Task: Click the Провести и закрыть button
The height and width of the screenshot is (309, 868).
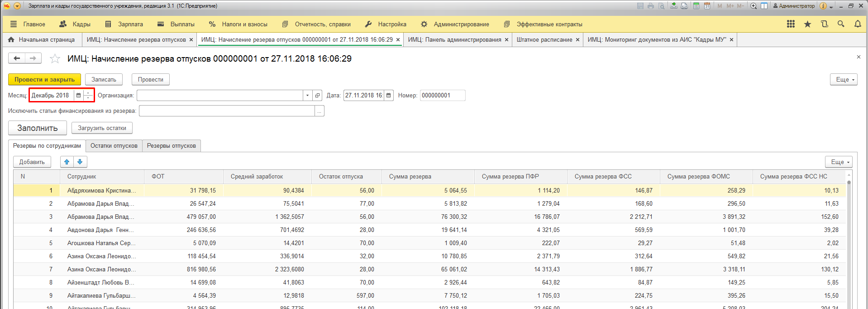Action: tap(44, 79)
